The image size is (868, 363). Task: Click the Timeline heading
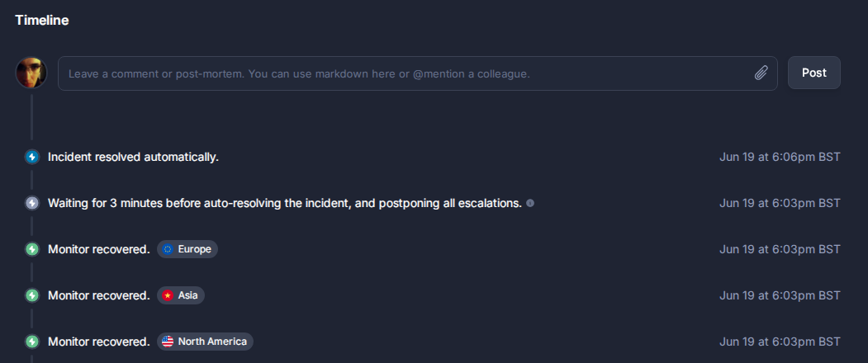coord(42,20)
